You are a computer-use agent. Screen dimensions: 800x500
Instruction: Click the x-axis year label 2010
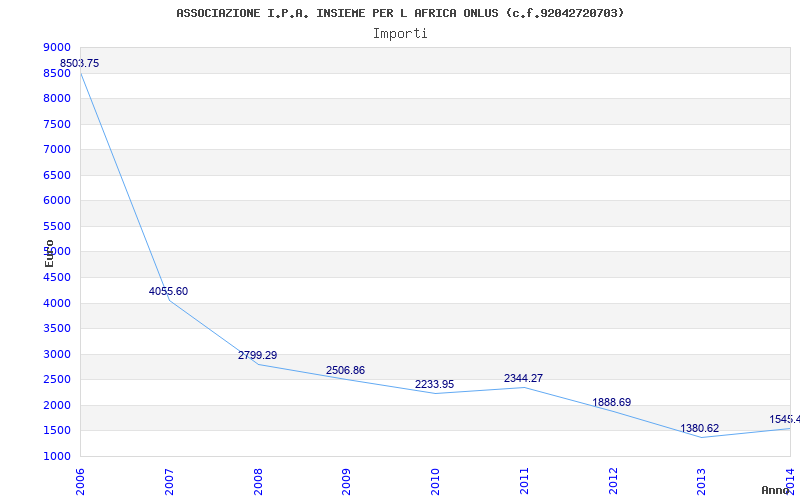click(435, 482)
